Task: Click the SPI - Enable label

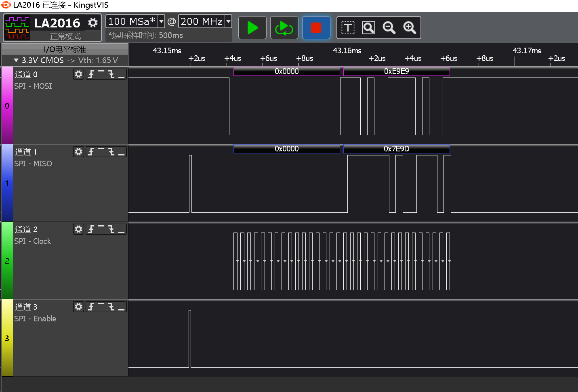Action: [36, 319]
